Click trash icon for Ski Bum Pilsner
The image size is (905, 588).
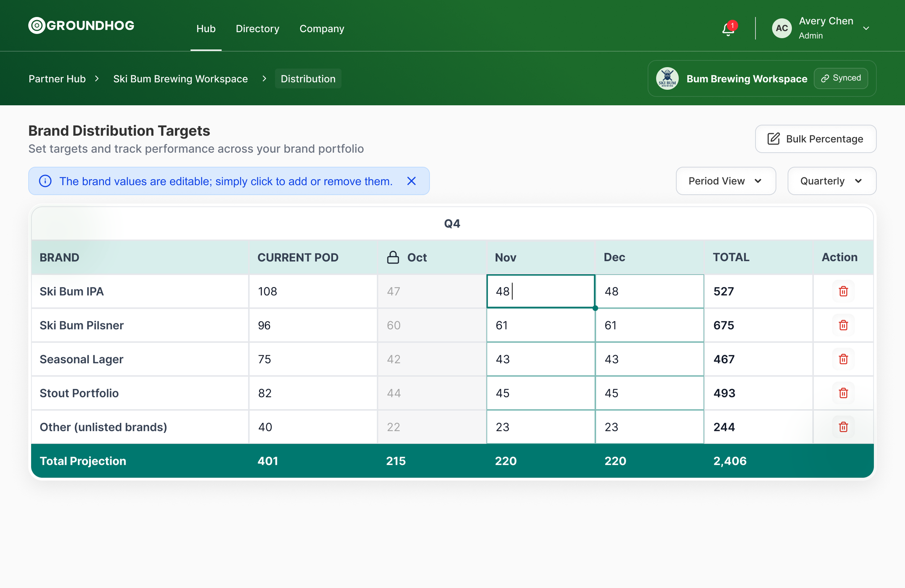tap(843, 325)
